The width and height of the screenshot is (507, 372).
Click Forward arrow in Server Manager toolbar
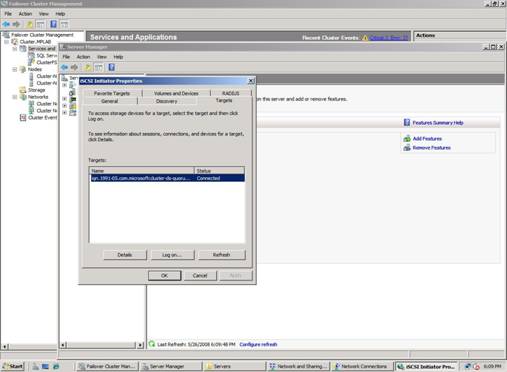(x=74, y=67)
